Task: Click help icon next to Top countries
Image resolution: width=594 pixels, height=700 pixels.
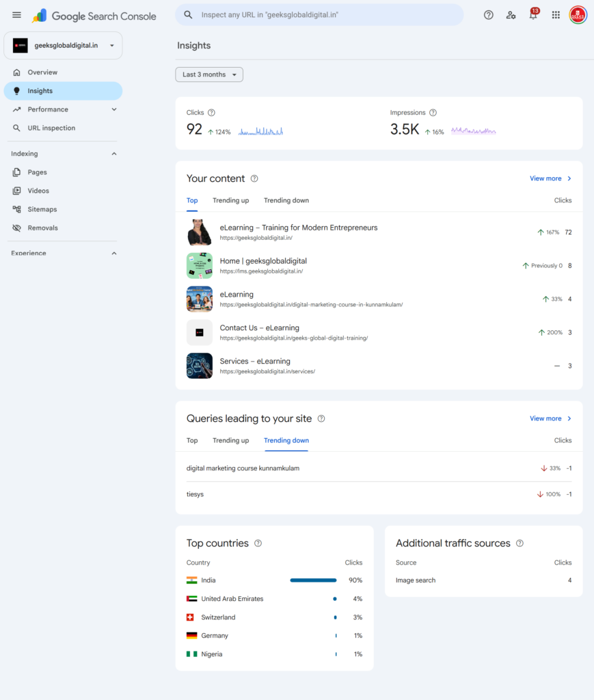Action: [x=258, y=543]
